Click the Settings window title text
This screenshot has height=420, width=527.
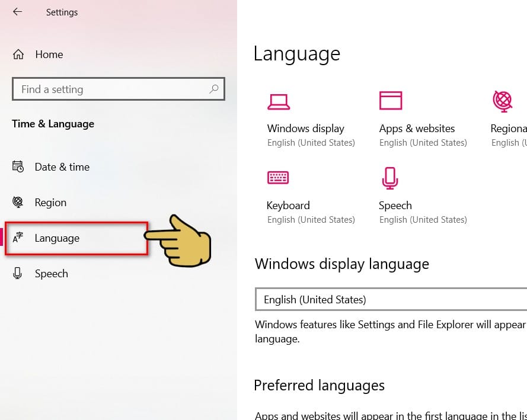[x=62, y=12]
